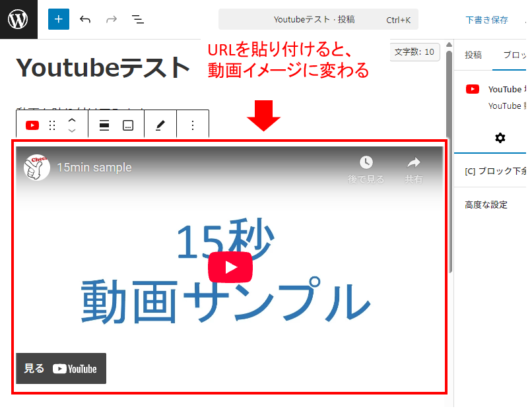Image resolution: width=532 pixels, height=411 pixels.
Task: Redo the last undone change
Action: coord(112,19)
